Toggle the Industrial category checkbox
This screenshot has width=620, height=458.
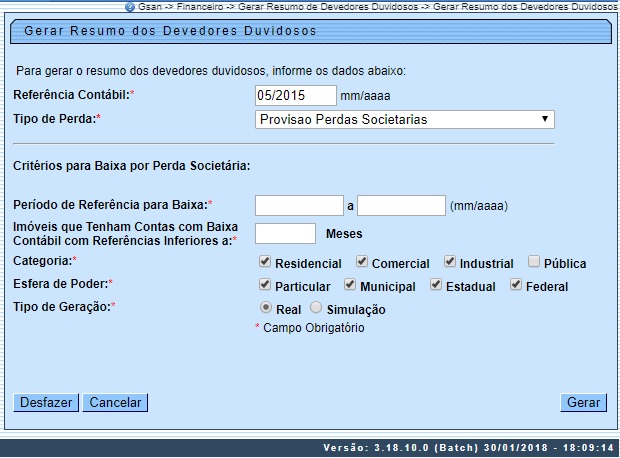pos(450,262)
